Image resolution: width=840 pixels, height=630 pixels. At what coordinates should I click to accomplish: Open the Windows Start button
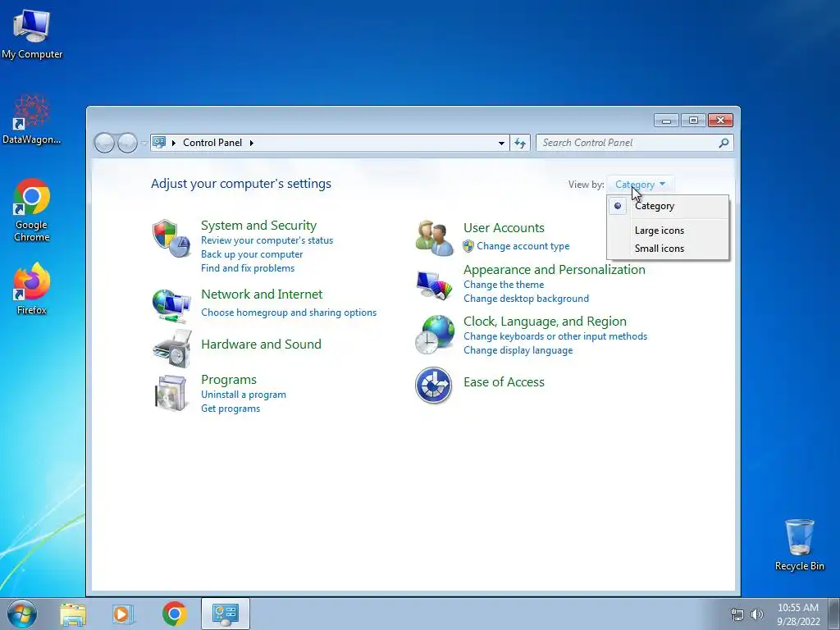click(22, 614)
